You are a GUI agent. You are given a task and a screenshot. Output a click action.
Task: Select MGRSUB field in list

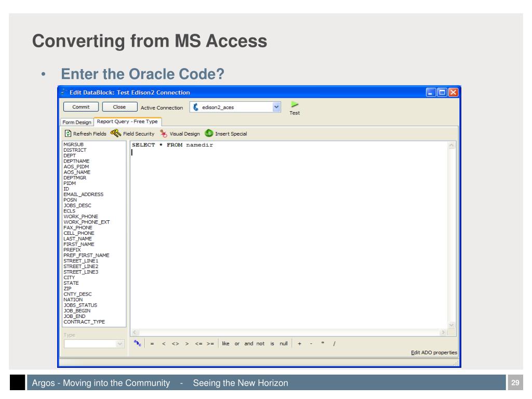(x=73, y=144)
